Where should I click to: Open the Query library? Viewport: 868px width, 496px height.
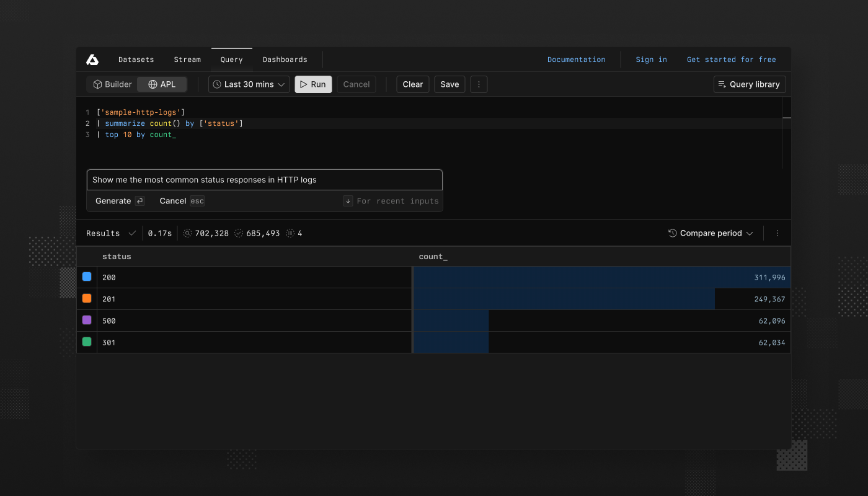[x=749, y=84]
